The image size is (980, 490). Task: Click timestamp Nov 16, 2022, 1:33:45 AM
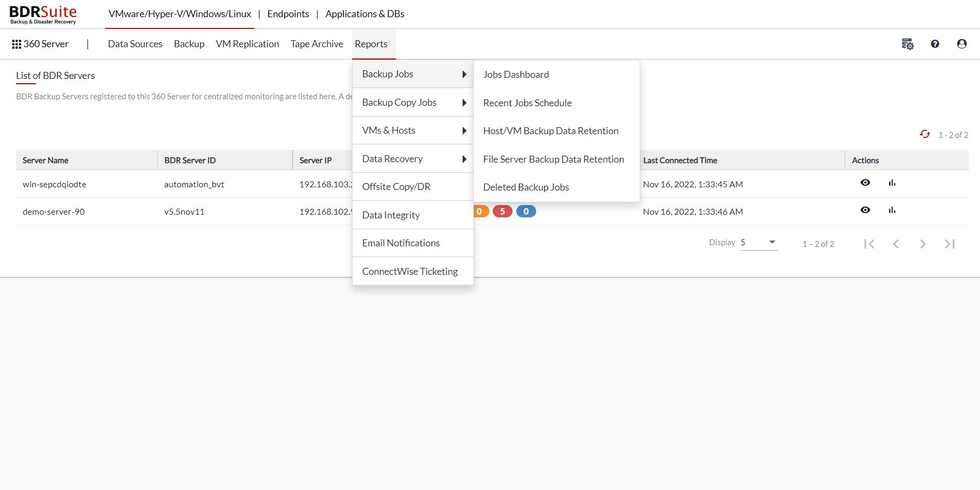[x=693, y=185]
